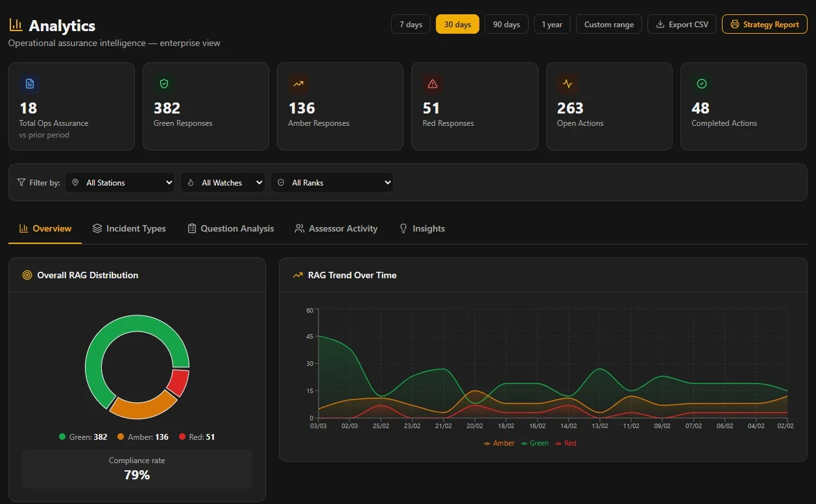Expand the All Watches filter dropdown
816x504 pixels.
click(x=223, y=183)
